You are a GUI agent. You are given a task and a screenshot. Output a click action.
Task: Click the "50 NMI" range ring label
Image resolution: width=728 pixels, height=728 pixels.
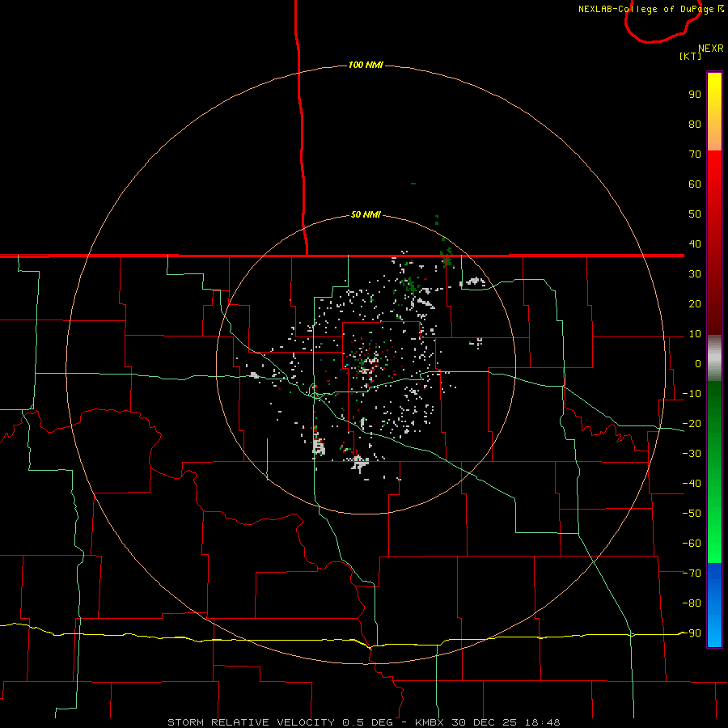coord(366,214)
